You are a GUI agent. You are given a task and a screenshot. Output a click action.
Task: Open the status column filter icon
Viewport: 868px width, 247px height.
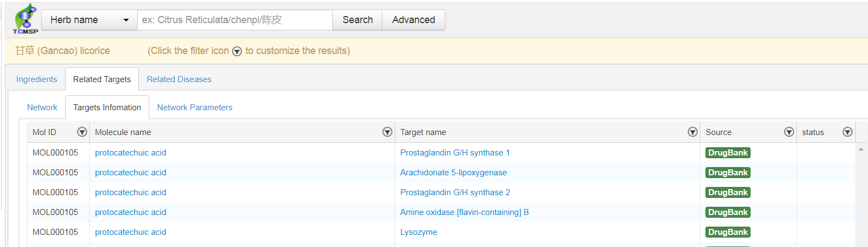(x=848, y=132)
